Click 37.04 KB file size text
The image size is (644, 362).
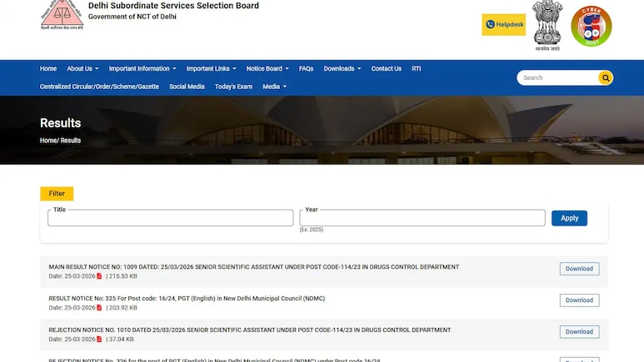point(121,340)
